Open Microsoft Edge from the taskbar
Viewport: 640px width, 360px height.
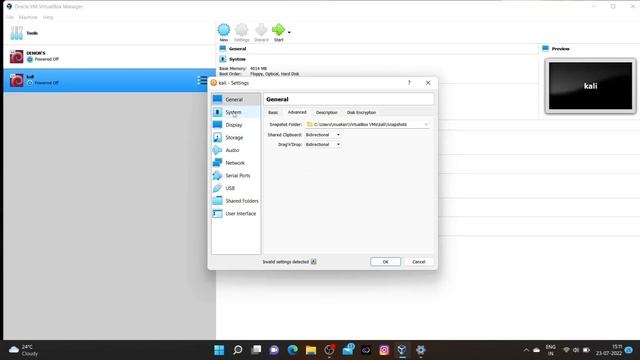pyautogui.click(x=292, y=350)
